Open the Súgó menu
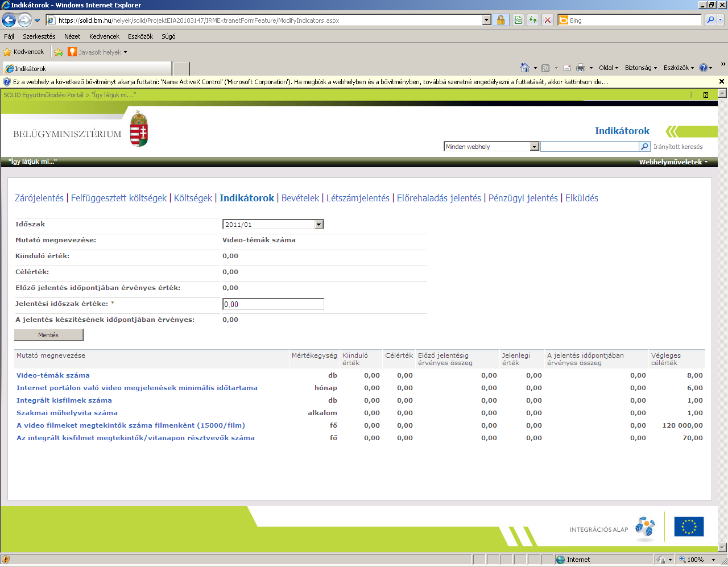The width and height of the screenshot is (728, 567). [x=168, y=36]
